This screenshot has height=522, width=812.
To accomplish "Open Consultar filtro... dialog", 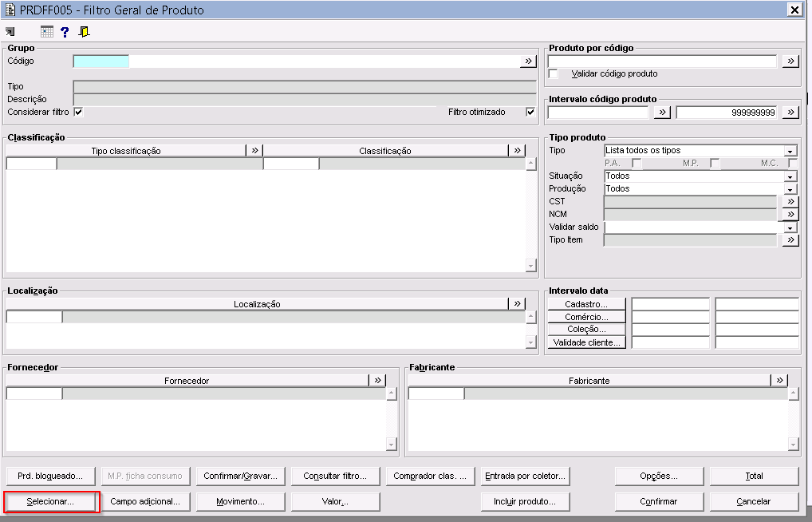I will coord(335,476).
